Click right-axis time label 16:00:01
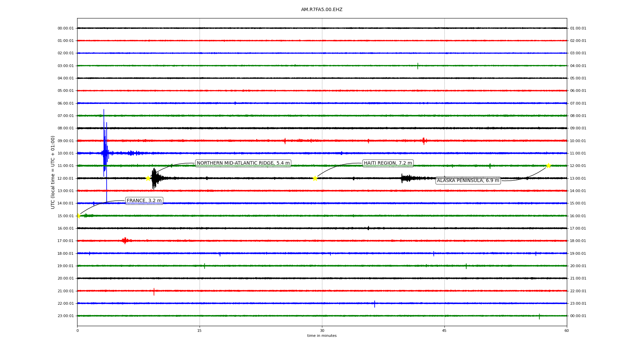Screen dimensions: 644x362 (578, 216)
